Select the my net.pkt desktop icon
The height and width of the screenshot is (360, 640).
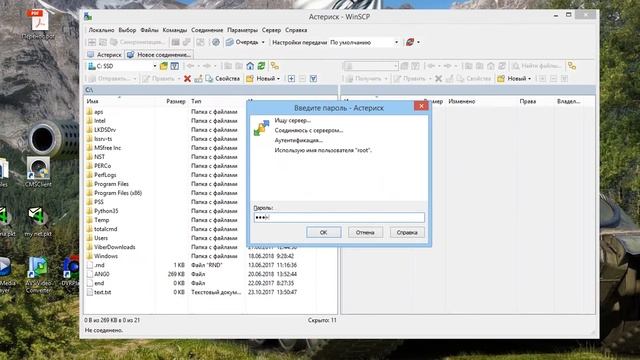point(38,222)
